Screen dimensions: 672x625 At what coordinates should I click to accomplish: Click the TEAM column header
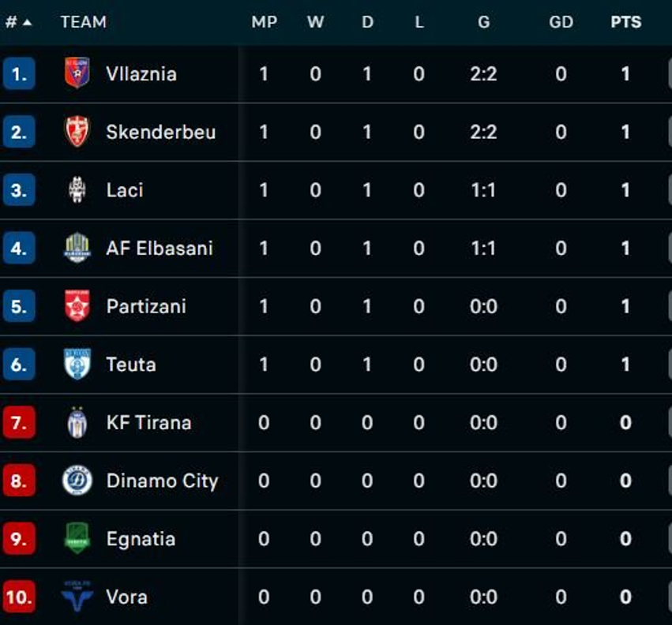pyautogui.click(x=84, y=22)
